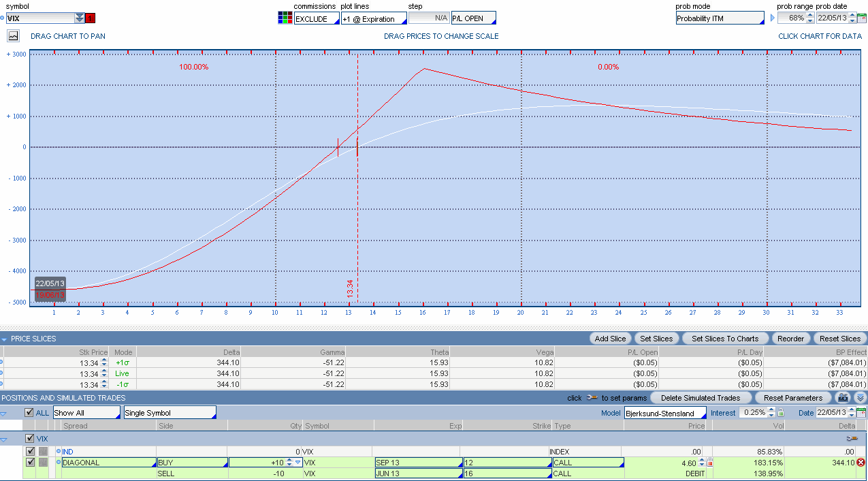The width and height of the screenshot is (868, 481).
Task: Click Delete Simulated Trades button
Action: click(701, 397)
